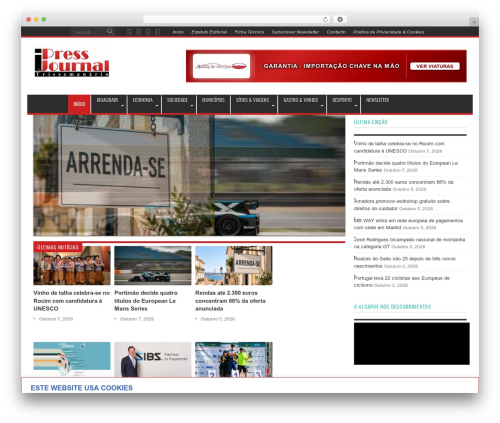Open sidebar link Portugal leva 22 ciclistas
500x423 pixels.
click(x=402, y=281)
